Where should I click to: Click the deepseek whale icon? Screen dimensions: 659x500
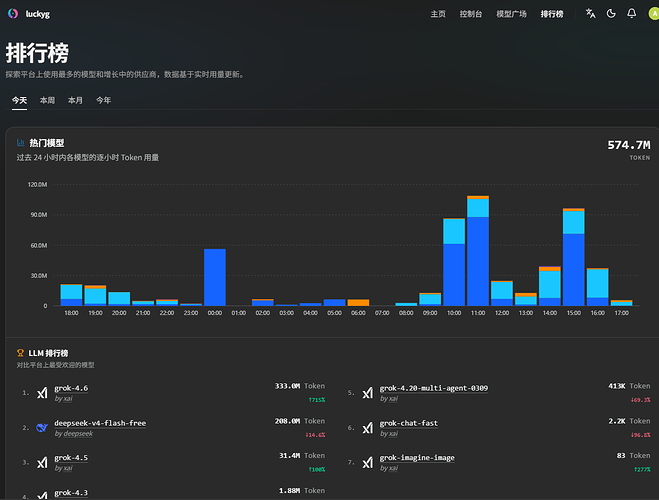tap(42, 428)
